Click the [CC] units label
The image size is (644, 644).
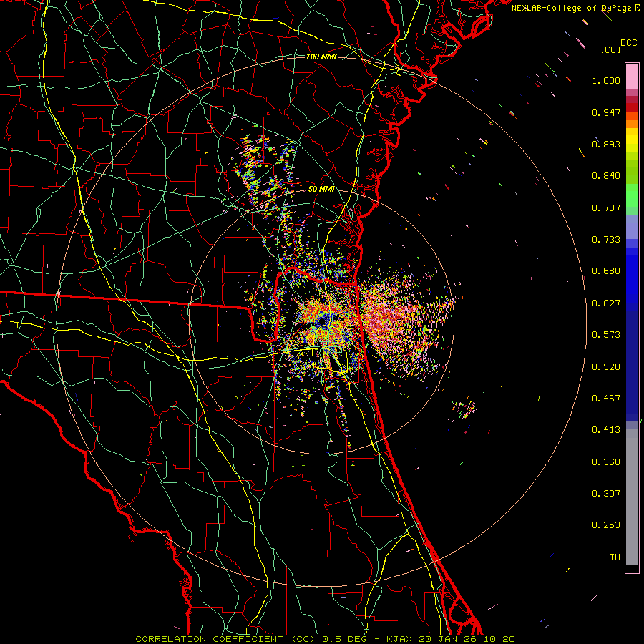(x=610, y=49)
